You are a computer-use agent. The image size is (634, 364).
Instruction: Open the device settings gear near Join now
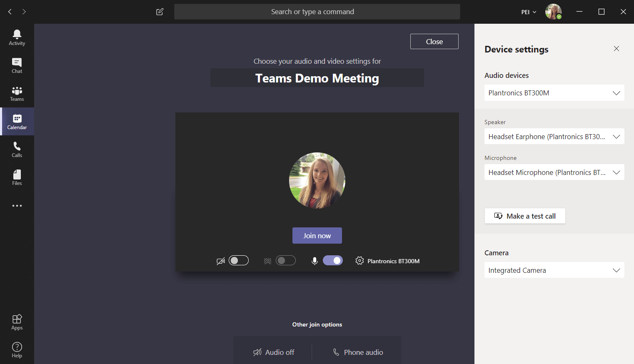pos(359,261)
